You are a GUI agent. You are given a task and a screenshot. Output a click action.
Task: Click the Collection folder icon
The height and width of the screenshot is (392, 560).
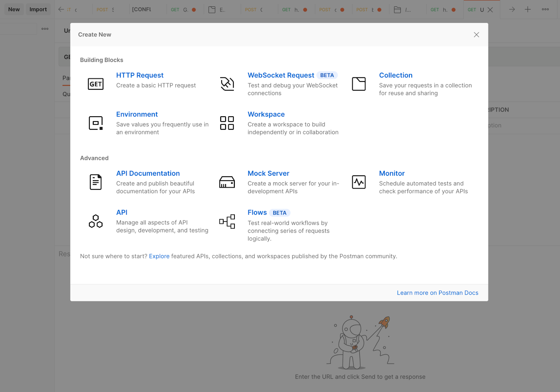(359, 84)
